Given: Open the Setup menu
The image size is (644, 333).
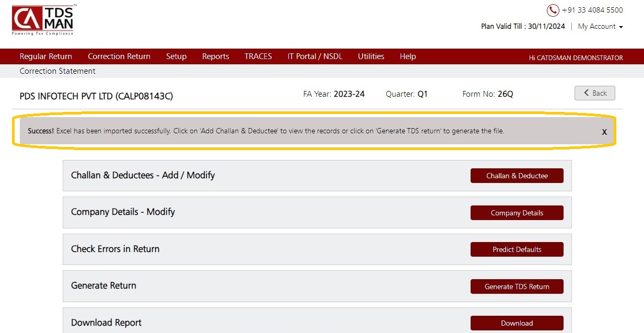Looking at the screenshot, I should (x=176, y=56).
